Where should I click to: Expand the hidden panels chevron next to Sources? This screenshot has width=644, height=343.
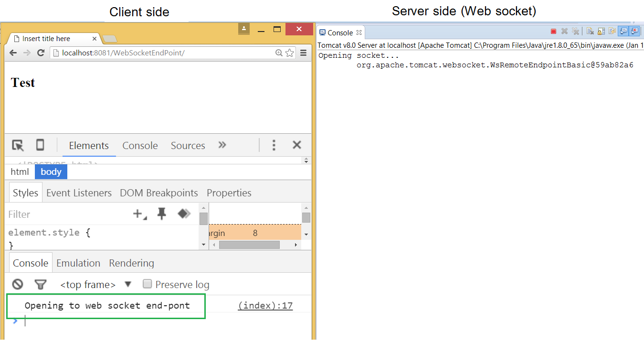point(222,145)
